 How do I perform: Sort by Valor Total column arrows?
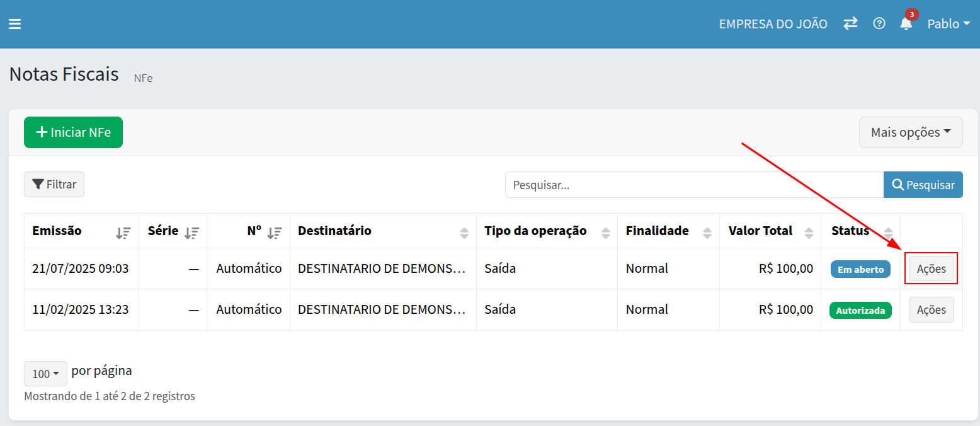[x=809, y=233]
